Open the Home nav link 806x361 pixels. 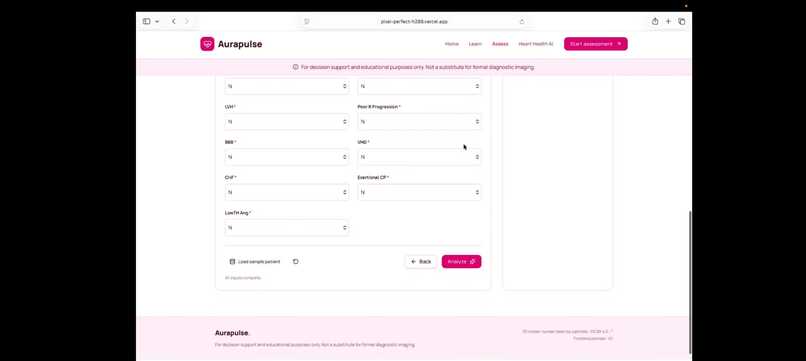[x=452, y=44]
